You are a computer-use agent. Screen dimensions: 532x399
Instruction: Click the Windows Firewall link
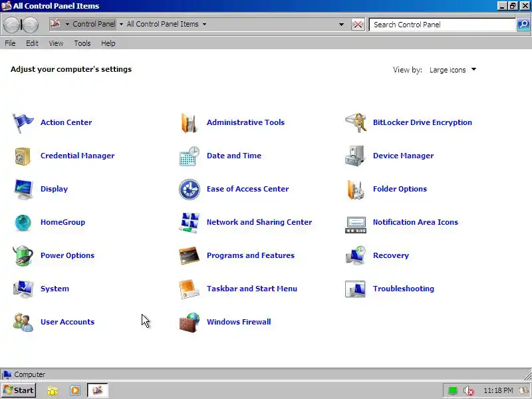[239, 322]
